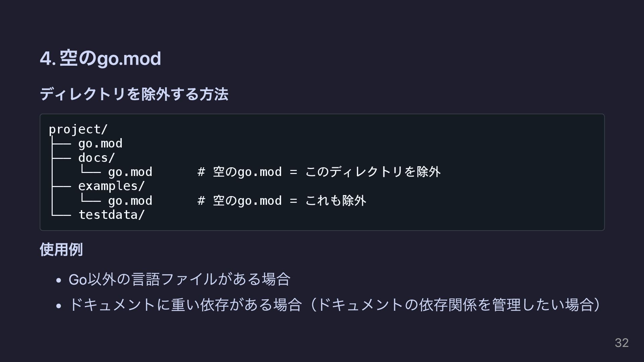The height and width of the screenshot is (362, 644).
Task: Select the subheading ディレクトリを除外する方法
Action: (134, 94)
